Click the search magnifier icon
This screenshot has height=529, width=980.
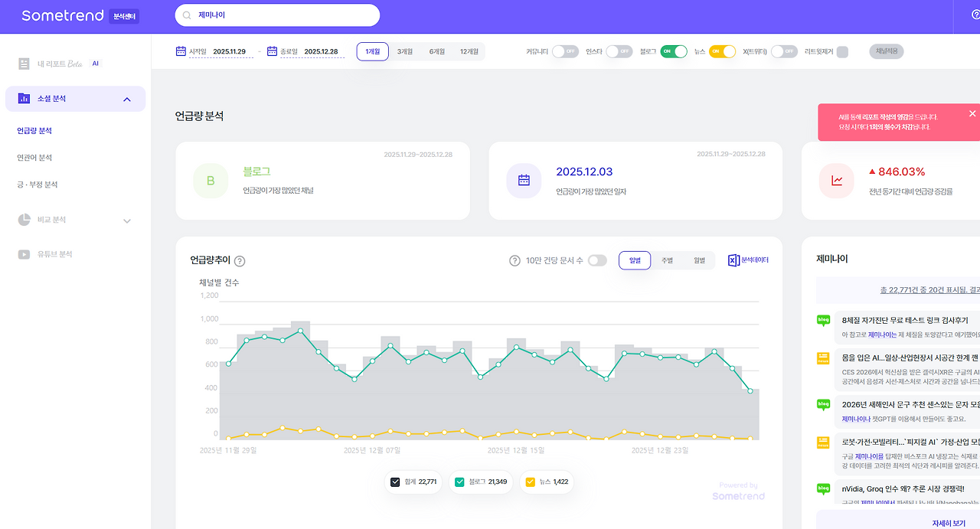point(187,15)
